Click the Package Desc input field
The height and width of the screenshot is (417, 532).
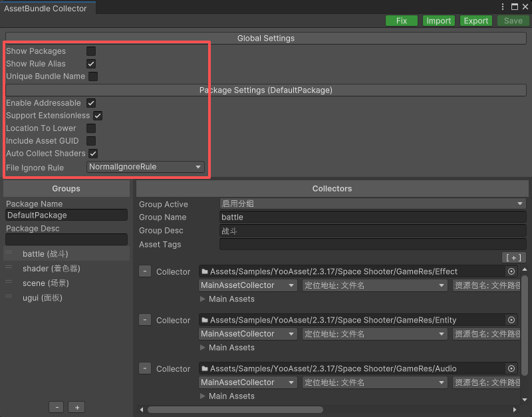[x=66, y=239]
